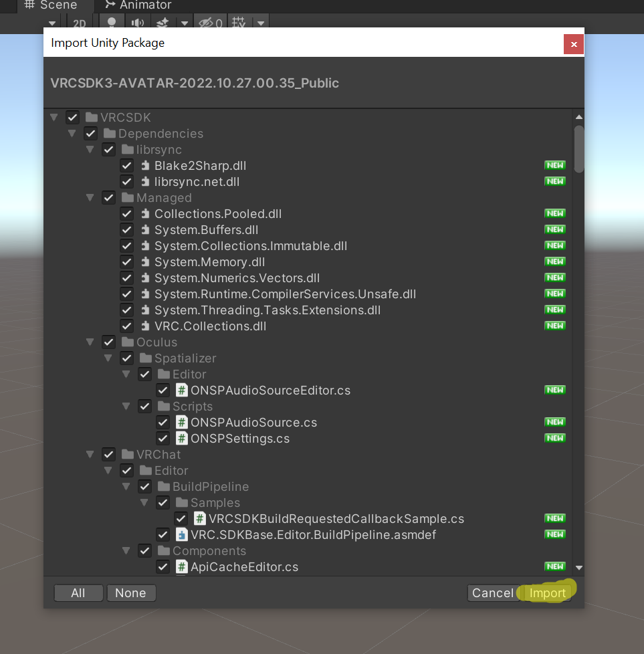The image size is (644, 654).
Task: Click the ONSPAudioSource.cs script icon
Action: (181, 423)
